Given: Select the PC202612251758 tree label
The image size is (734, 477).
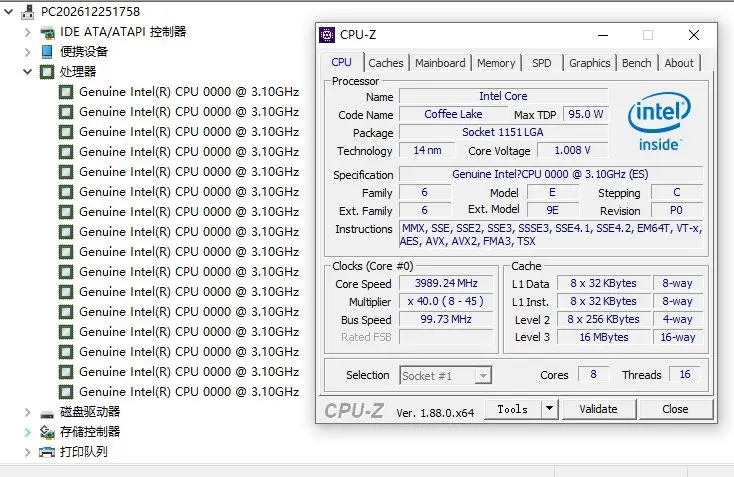Looking at the screenshot, I should pos(90,12).
